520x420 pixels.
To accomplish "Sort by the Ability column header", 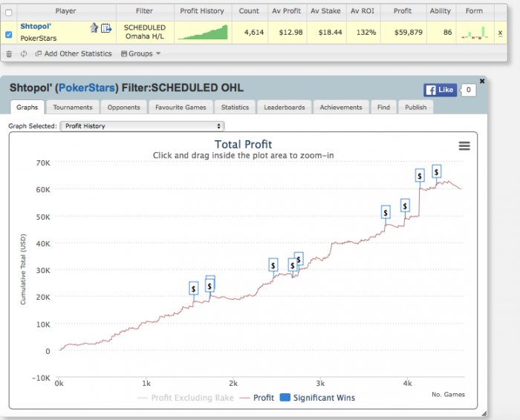I will [x=441, y=11].
